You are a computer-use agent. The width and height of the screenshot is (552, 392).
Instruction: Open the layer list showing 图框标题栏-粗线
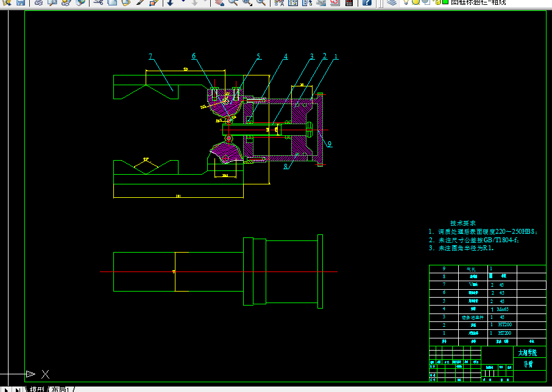478,2
